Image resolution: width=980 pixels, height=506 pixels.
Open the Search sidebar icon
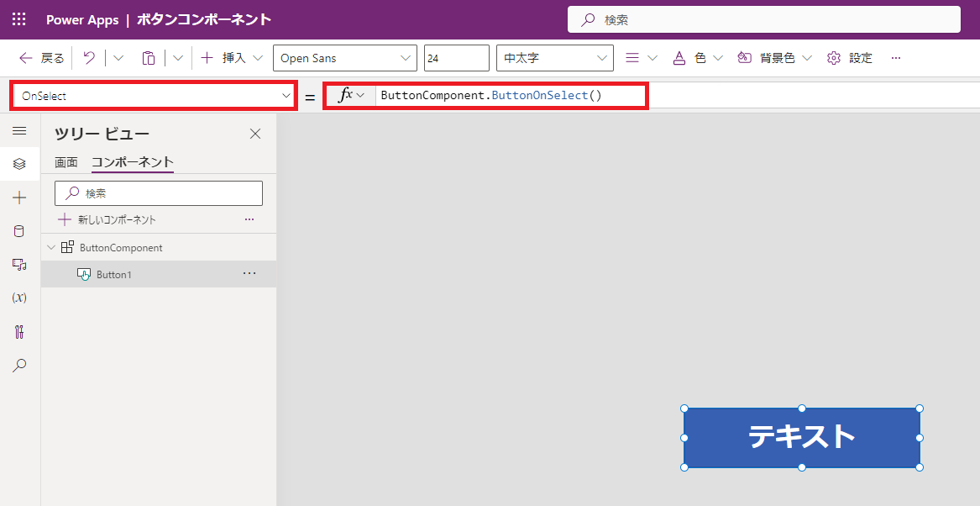[19, 365]
